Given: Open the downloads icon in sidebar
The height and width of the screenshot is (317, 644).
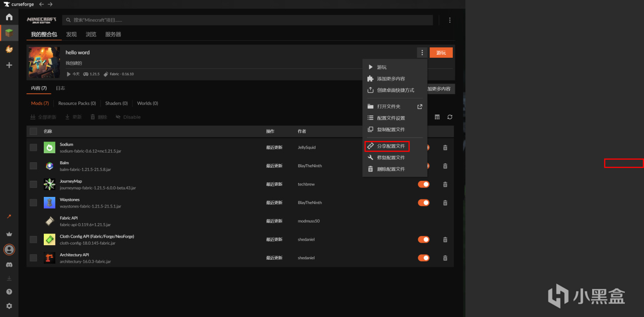Looking at the screenshot, I should point(9,278).
